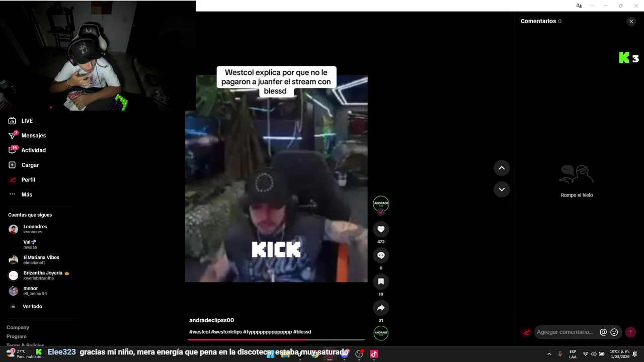Open andradeclipss00 profile link
644x362 pixels.
211,320
